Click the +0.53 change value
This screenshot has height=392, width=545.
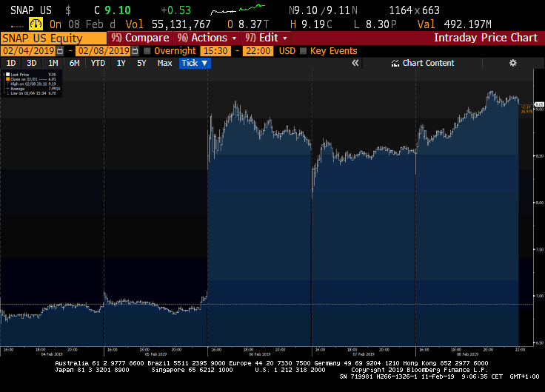176,10
